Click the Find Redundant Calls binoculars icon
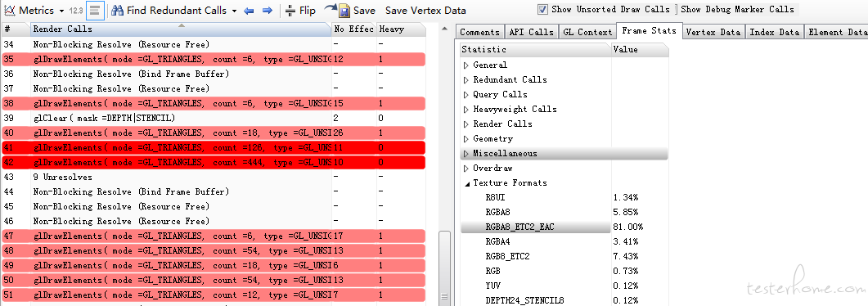 [x=117, y=11]
